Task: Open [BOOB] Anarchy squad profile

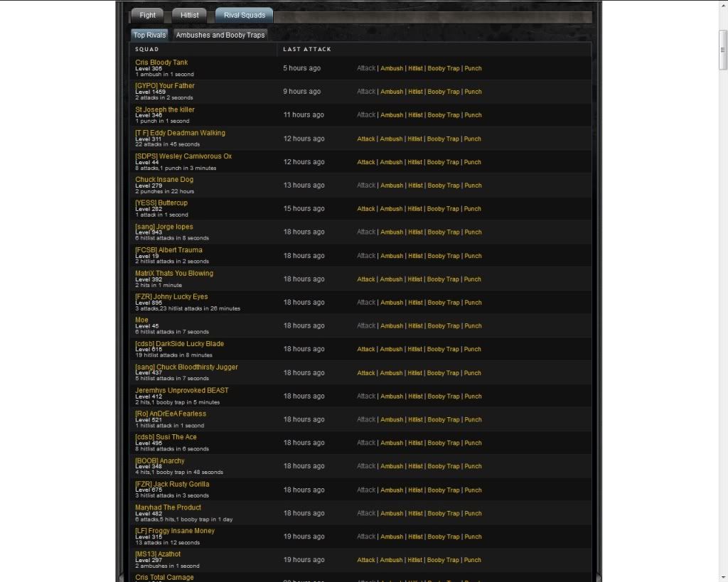Action: [160, 460]
